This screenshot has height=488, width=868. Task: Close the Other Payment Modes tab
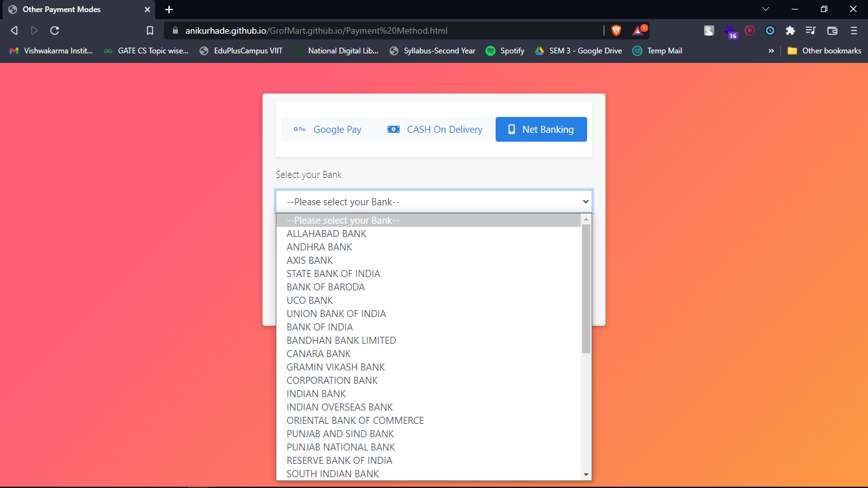pyautogui.click(x=147, y=10)
